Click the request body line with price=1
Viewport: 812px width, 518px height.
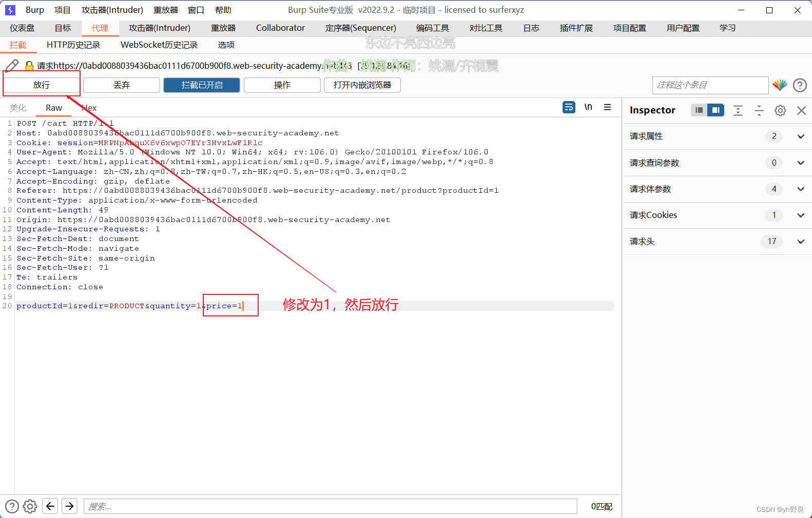click(315, 306)
